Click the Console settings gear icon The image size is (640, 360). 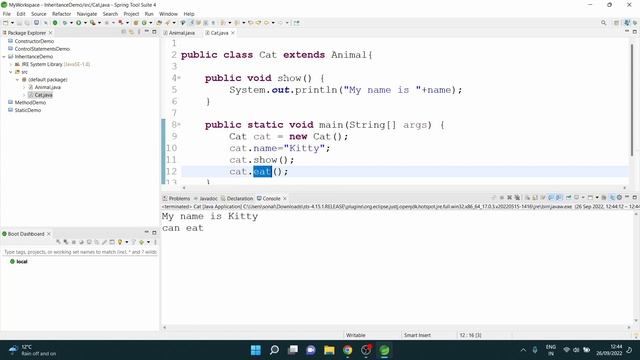[x=620, y=198]
